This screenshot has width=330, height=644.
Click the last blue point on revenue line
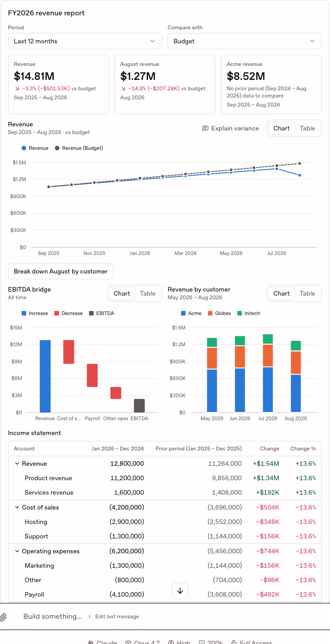pyautogui.click(x=299, y=175)
